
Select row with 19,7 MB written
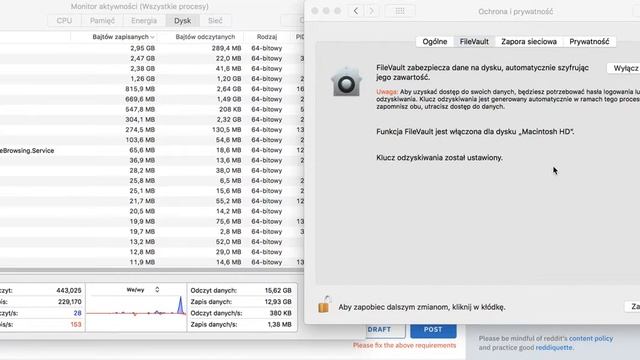(152, 232)
